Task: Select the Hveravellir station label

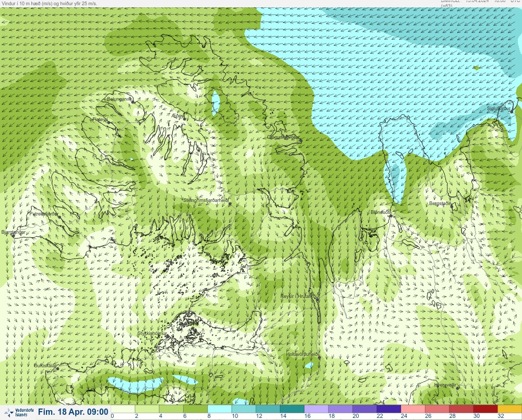Action: click(x=445, y=385)
